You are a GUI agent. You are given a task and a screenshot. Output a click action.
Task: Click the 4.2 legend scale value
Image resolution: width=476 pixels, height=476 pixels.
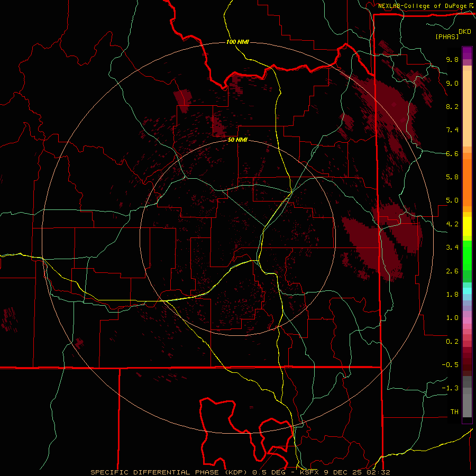coord(452,224)
